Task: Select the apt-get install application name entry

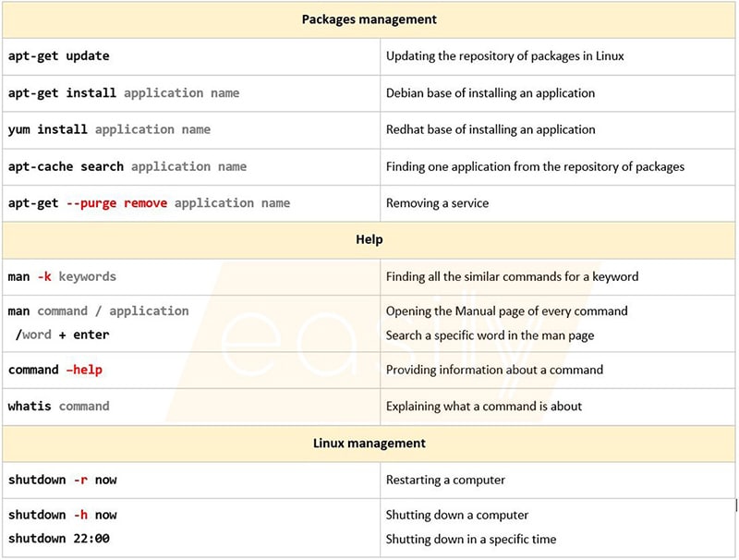Action: pos(111,93)
